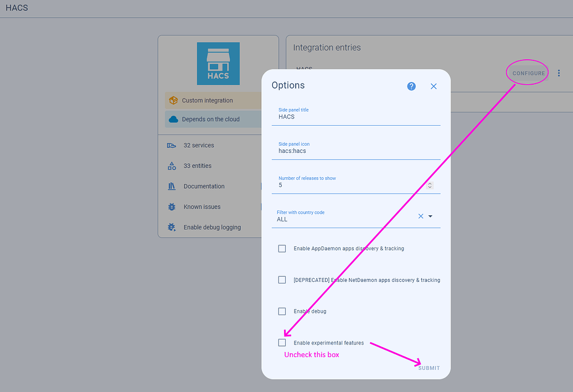Edit the Side panel title field

pos(356,115)
